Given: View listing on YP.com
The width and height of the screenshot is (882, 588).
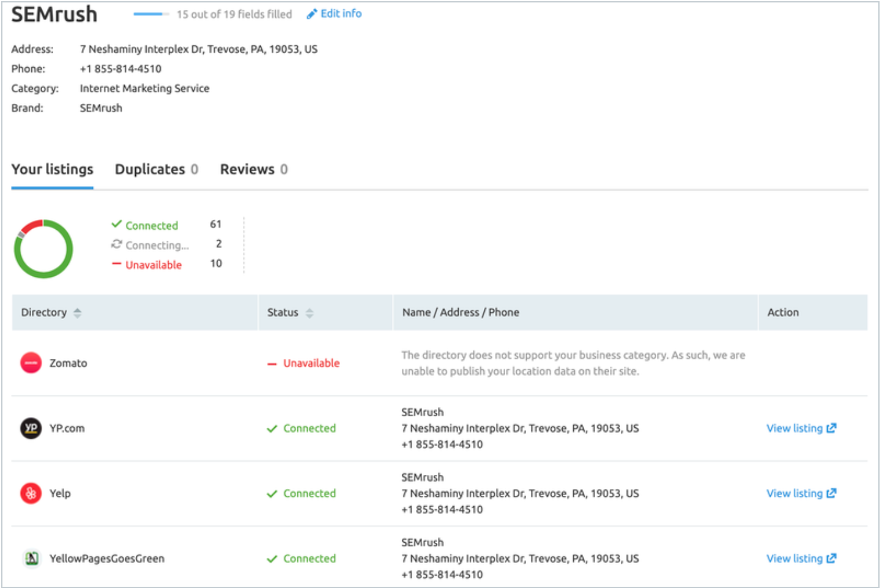Looking at the screenshot, I should pyautogui.click(x=801, y=428).
